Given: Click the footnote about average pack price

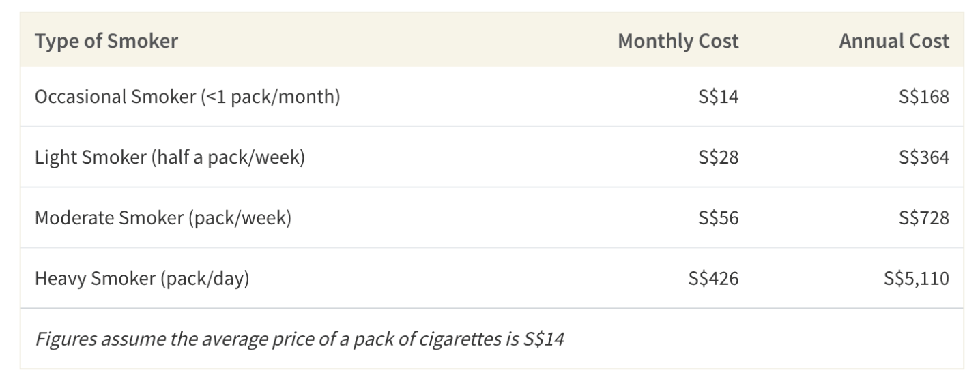Looking at the screenshot, I should [299, 339].
